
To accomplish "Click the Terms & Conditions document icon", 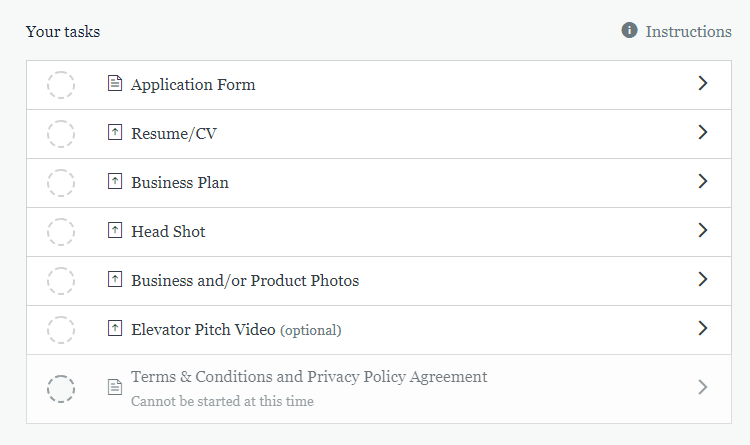I will (115, 387).
